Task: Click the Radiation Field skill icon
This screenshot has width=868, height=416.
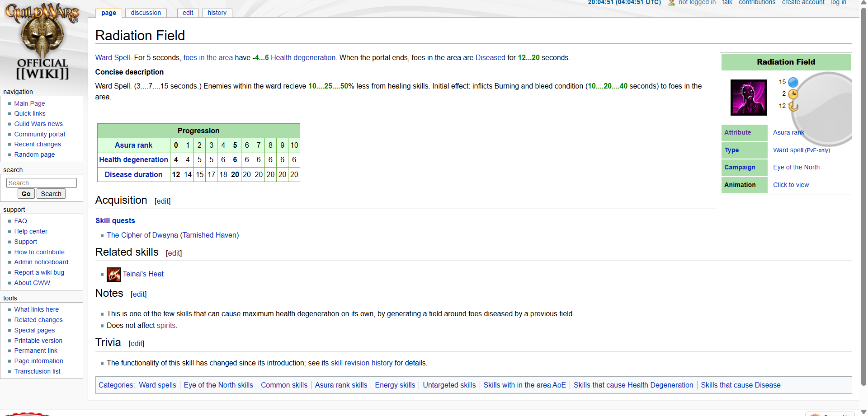Action: pyautogui.click(x=749, y=98)
